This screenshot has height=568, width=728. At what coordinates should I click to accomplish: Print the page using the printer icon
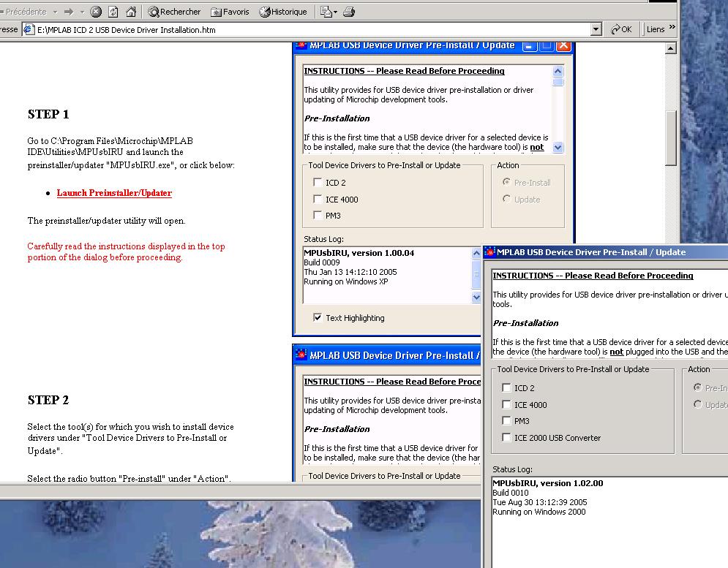[x=349, y=12]
